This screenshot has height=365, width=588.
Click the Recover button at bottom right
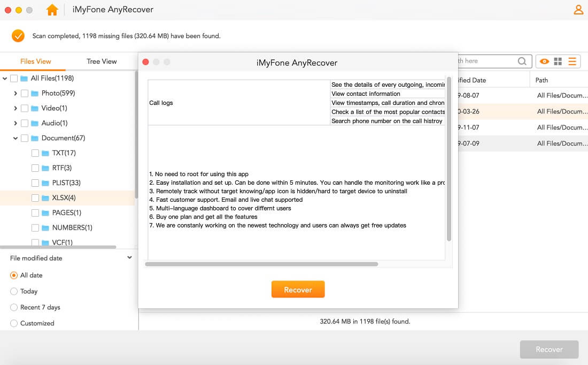549,349
